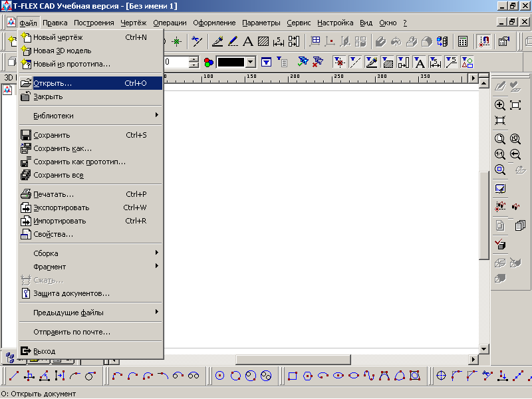The image size is (532, 399).
Task: Click the ruler right scroll arrow
Action: [473, 78]
